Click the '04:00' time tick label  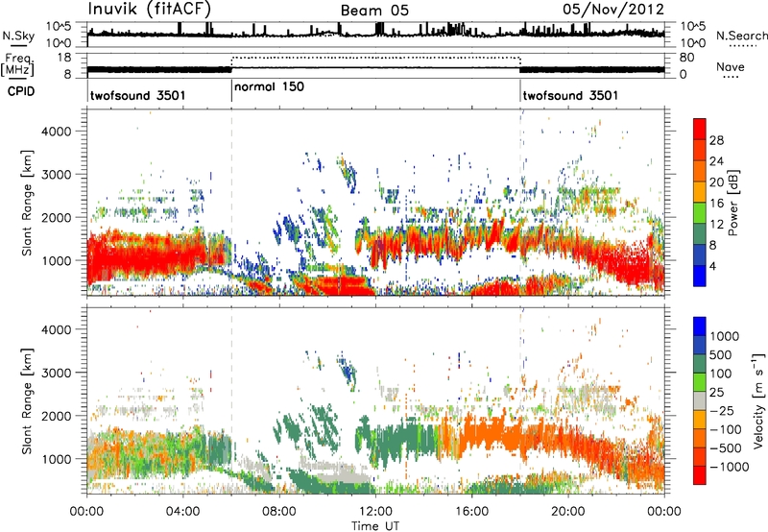183,512
